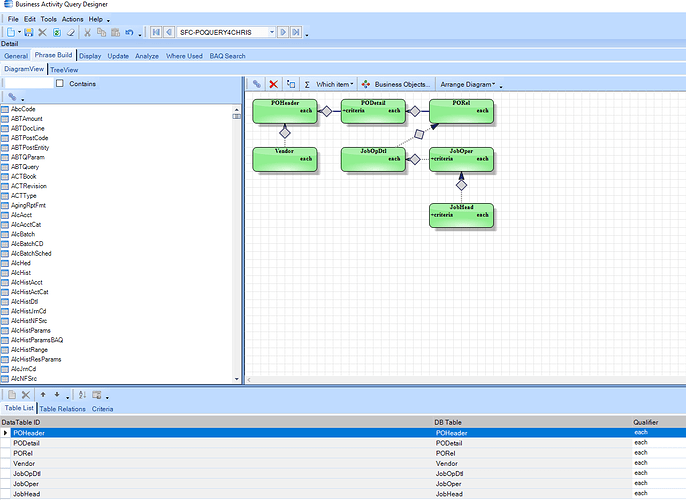Click the delete X icon in bottom toolbar
Image resolution: width=686 pixels, height=500 pixels.
[26, 395]
